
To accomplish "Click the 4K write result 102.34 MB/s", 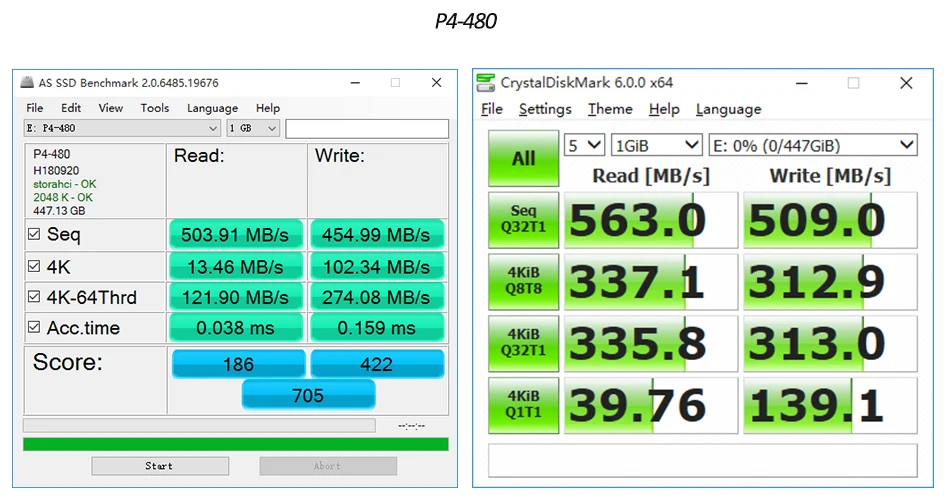I will click(377, 267).
